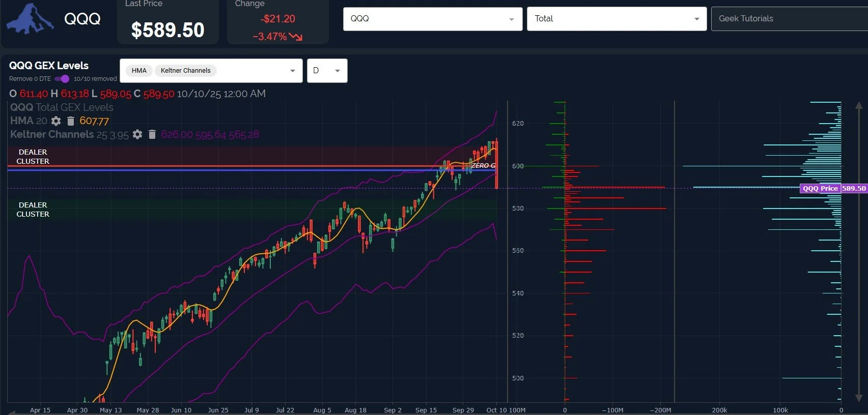Open the QQQ ticker dropdown
Image resolution: width=868 pixels, height=415 pixels.
pos(433,19)
